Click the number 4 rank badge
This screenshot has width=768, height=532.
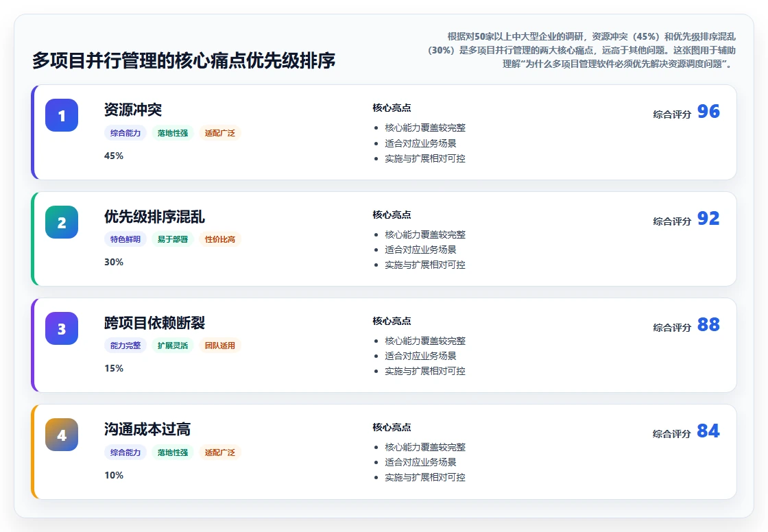(x=62, y=435)
